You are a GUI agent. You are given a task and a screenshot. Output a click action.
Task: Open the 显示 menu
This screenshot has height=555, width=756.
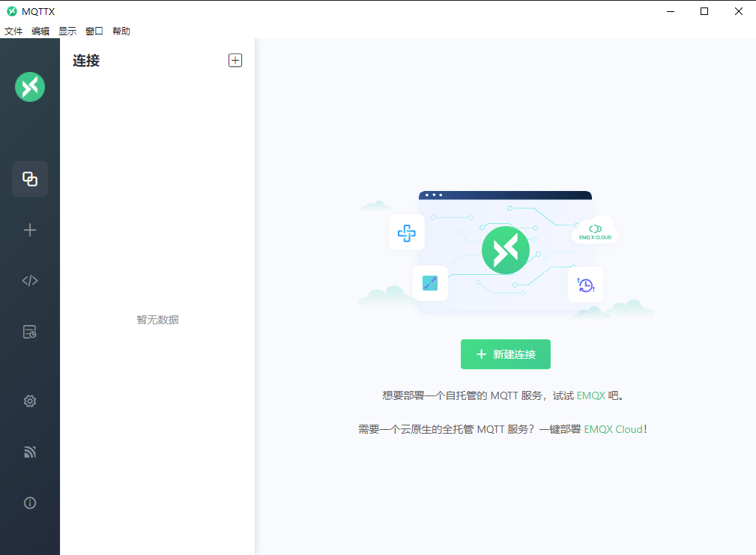point(67,31)
